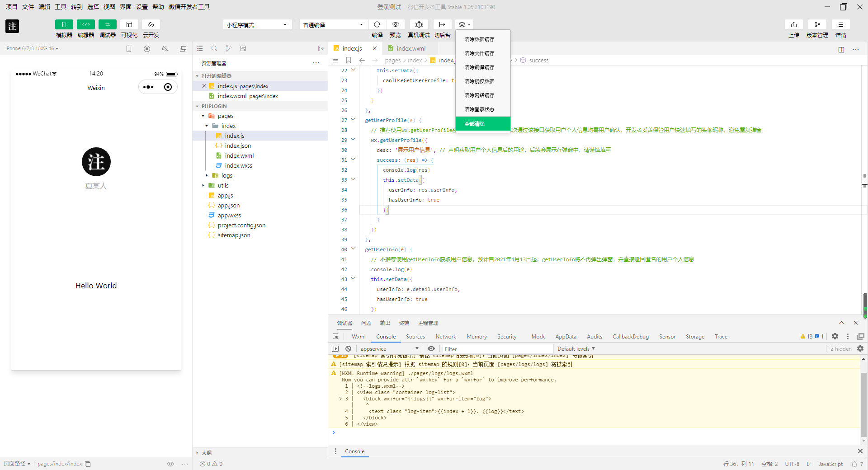This screenshot has width=868, height=470.
Task: Open the search icon in sidebar
Action: coord(214,48)
